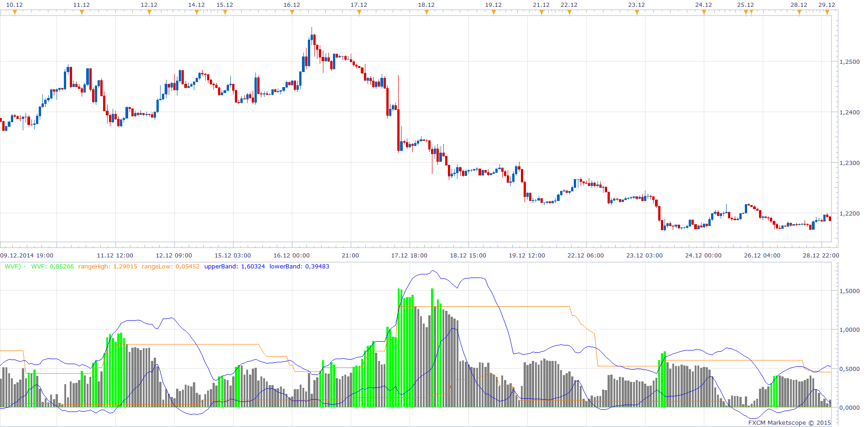The width and height of the screenshot is (868, 427).
Task: Click the 28.12 22:00 time axis label
Action: coord(821,256)
